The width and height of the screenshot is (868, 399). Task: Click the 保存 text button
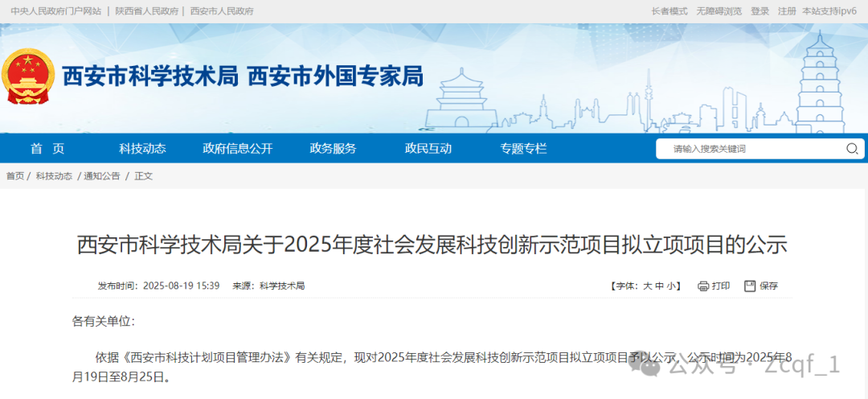pyautogui.click(x=769, y=286)
